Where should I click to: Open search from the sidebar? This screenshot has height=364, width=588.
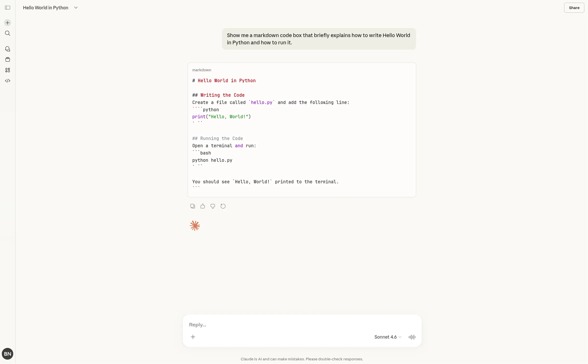coord(7,33)
